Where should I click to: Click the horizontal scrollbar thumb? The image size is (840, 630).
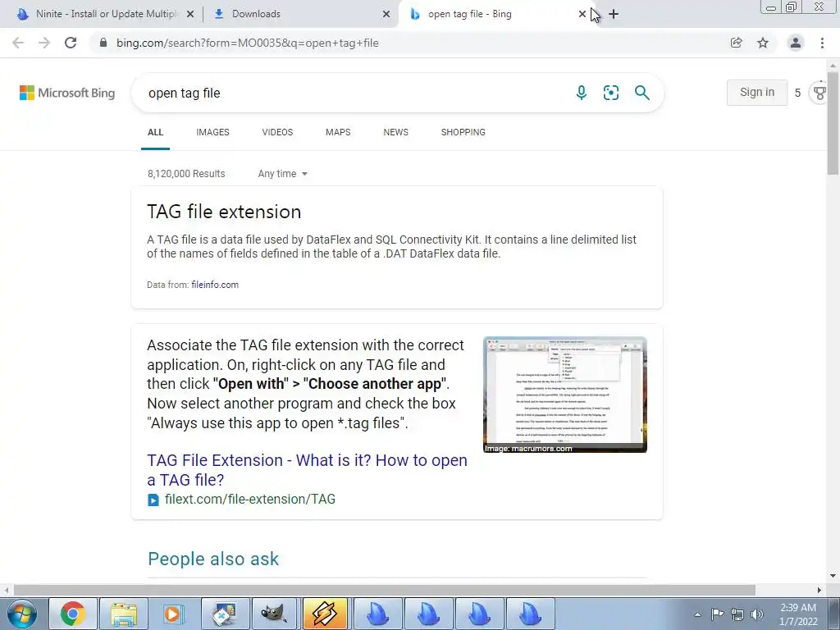[384, 590]
